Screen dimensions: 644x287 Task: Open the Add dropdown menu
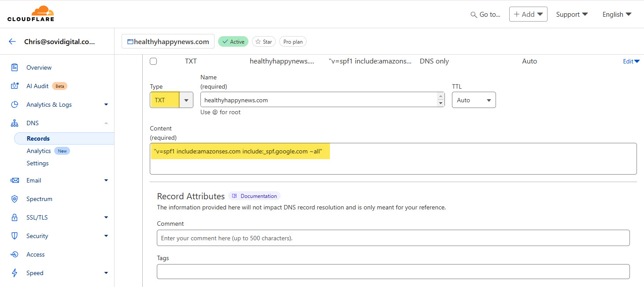click(528, 14)
